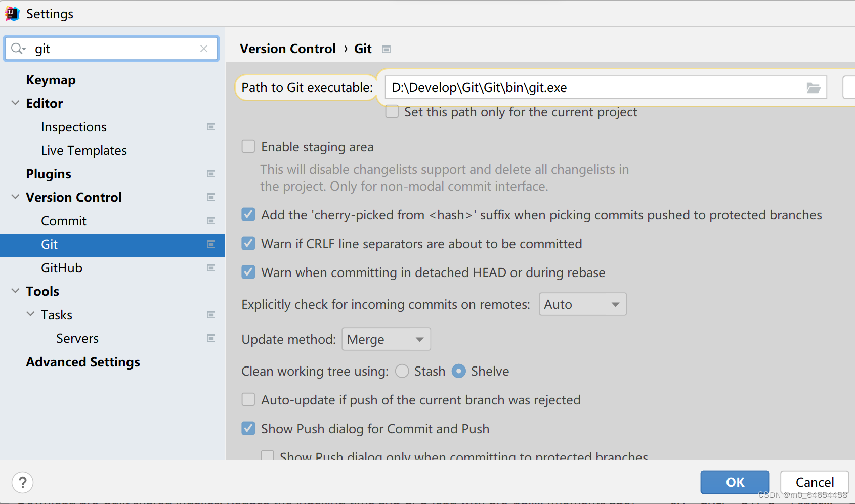Screen dimensions: 855x504
Task: Click project icon on Git row
Action: 211,244
